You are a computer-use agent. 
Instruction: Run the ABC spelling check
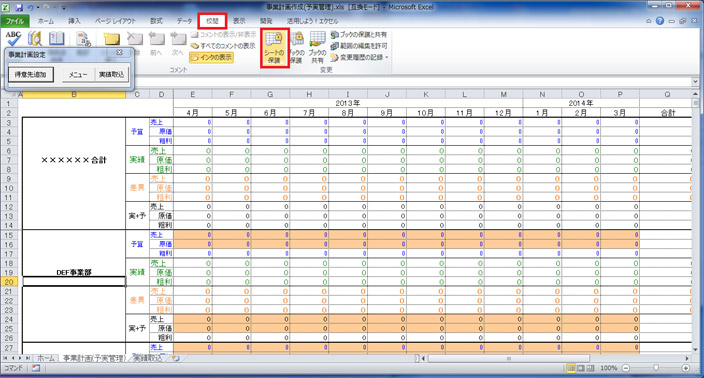pos(13,39)
